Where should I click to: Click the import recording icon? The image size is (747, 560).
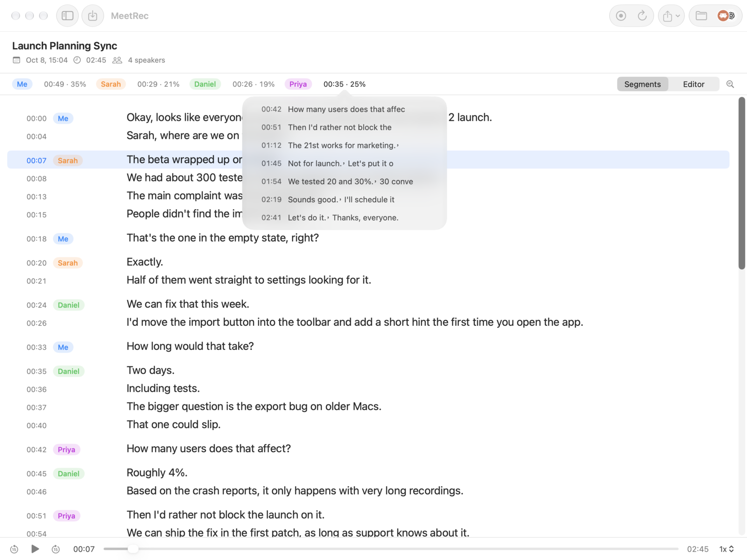point(93,16)
